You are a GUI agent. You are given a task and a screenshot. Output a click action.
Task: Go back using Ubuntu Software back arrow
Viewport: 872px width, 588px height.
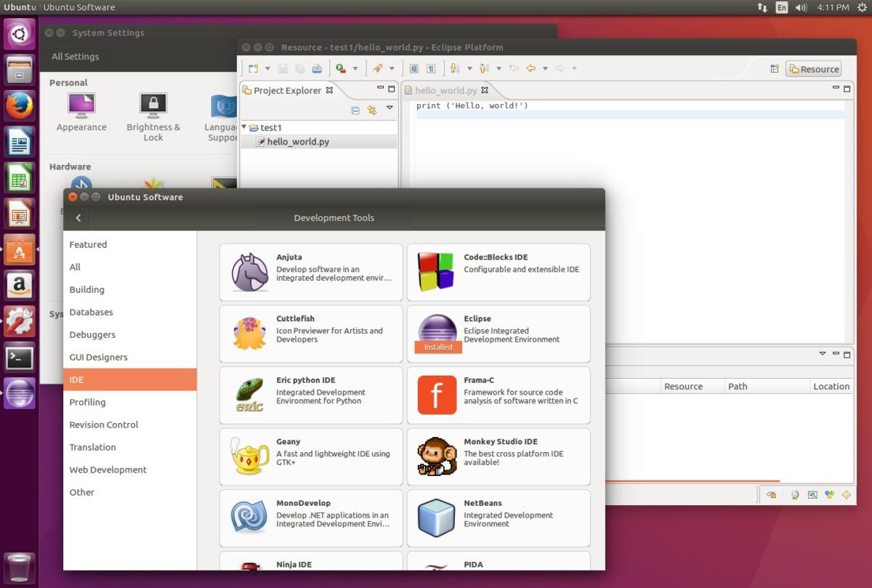coord(78,217)
